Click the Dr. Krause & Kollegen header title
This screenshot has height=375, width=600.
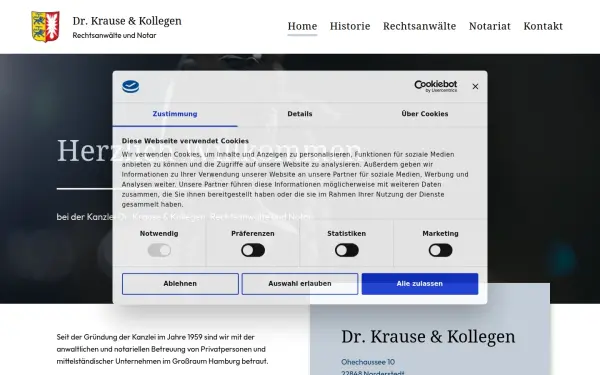pyautogui.click(x=127, y=21)
